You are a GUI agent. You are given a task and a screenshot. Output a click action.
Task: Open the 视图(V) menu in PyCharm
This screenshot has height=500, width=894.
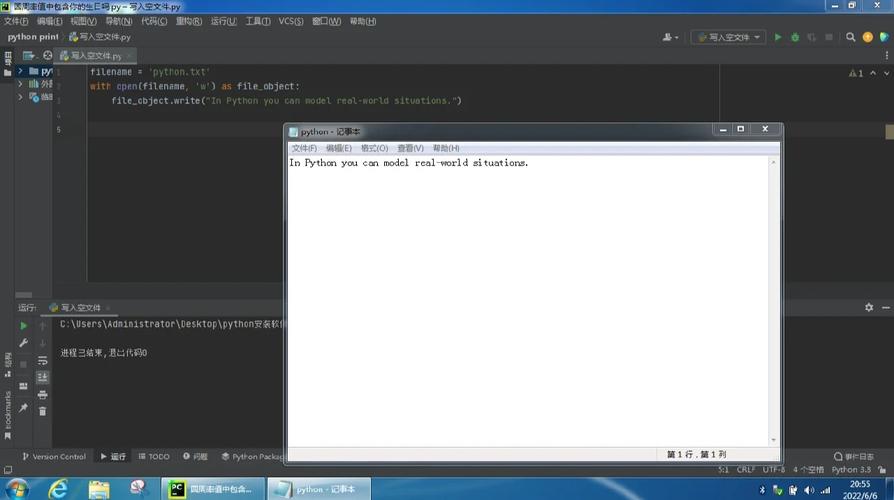pyautogui.click(x=83, y=21)
